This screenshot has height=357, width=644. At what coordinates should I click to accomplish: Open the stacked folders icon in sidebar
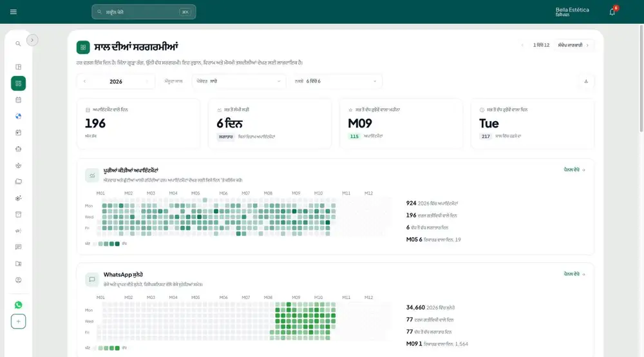(x=18, y=182)
